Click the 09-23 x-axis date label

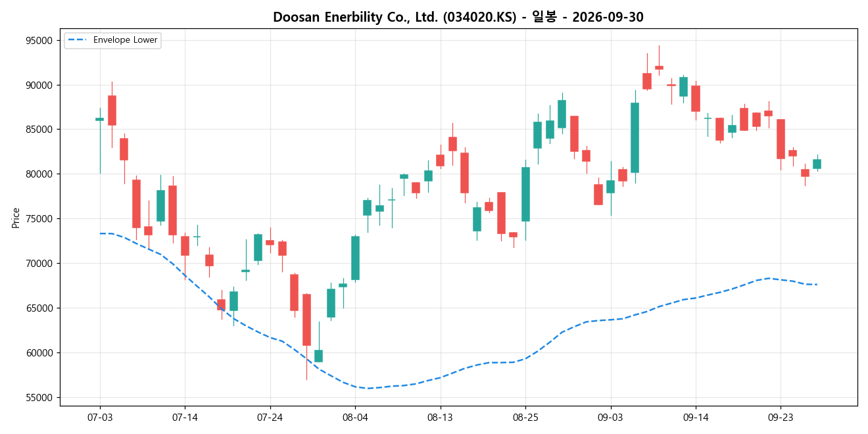781,417
